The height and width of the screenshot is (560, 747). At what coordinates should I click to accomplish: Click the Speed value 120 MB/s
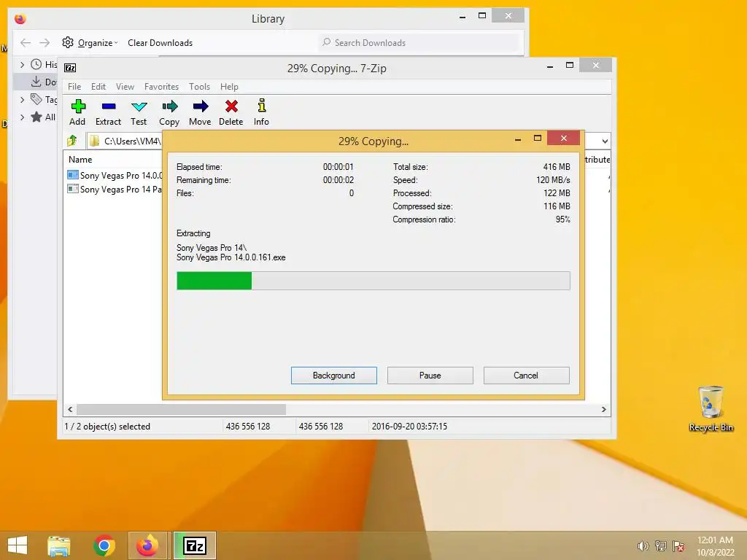[553, 180]
